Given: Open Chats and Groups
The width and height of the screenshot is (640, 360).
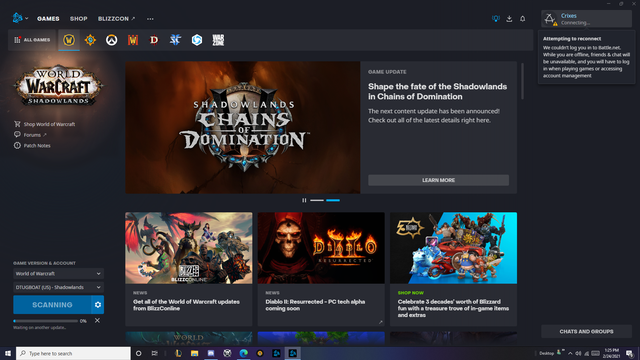Looking at the screenshot, I should (x=586, y=331).
